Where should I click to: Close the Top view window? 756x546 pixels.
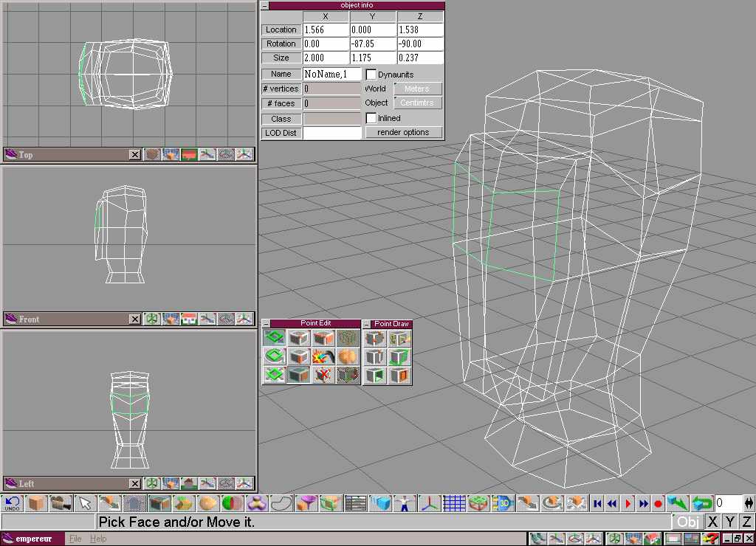(135, 155)
